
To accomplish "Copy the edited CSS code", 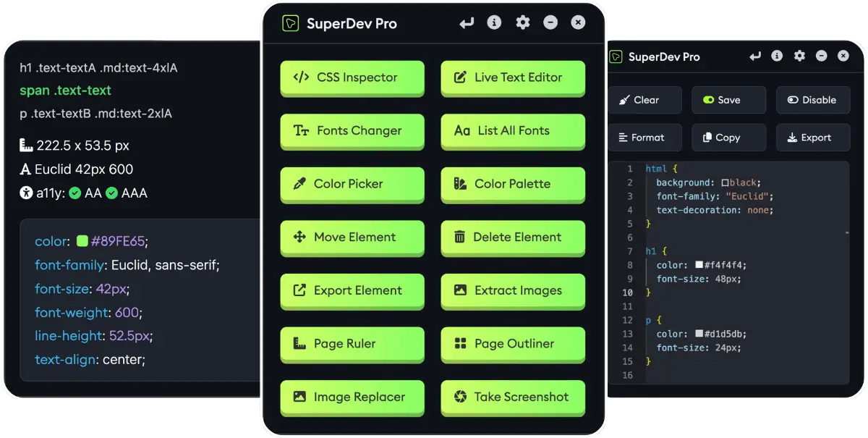I will (728, 138).
